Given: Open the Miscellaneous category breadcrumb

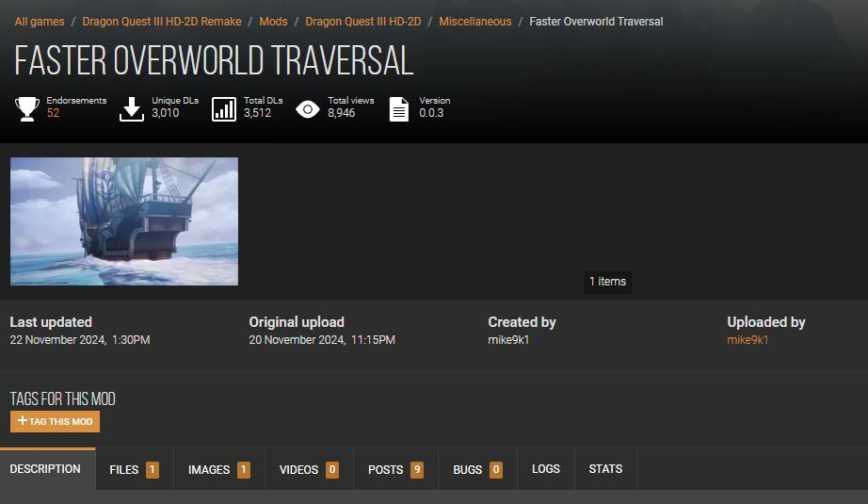Looking at the screenshot, I should click(x=475, y=22).
